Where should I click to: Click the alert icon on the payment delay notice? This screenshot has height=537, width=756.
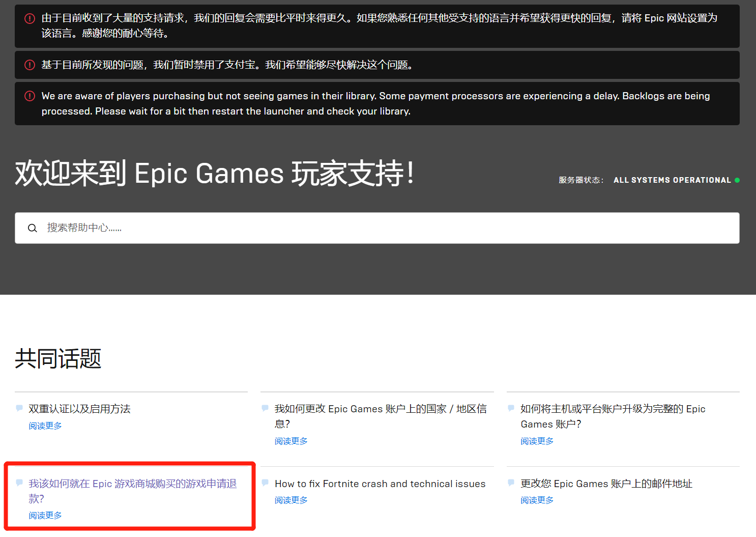click(30, 96)
